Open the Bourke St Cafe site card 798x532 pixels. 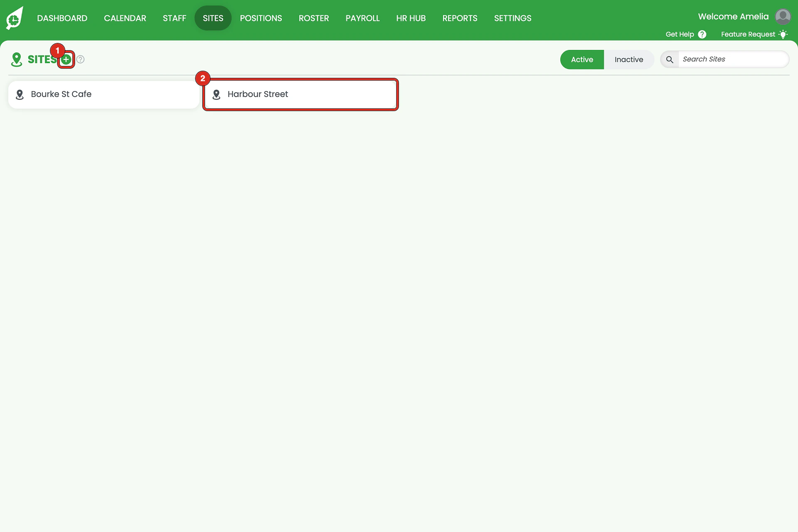[104, 95]
